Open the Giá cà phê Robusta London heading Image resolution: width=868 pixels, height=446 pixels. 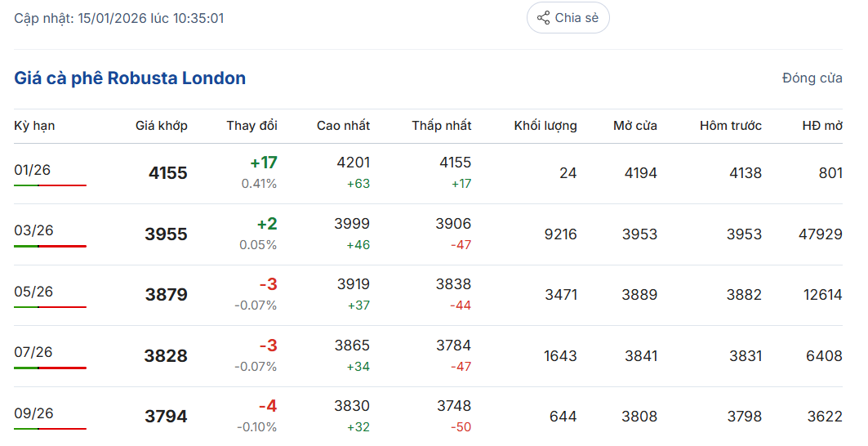click(130, 78)
